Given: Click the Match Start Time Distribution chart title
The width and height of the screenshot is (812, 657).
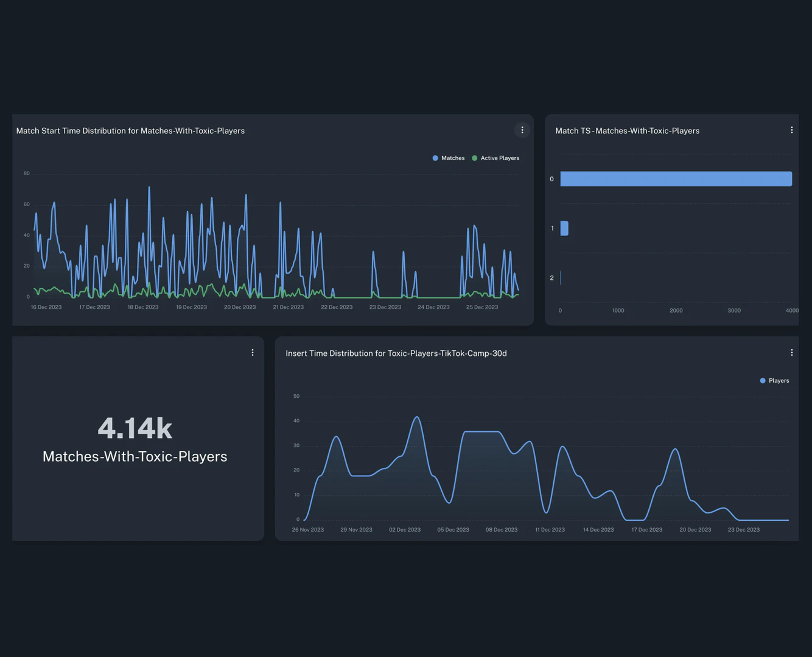Looking at the screenshot, I should [130, 130].
